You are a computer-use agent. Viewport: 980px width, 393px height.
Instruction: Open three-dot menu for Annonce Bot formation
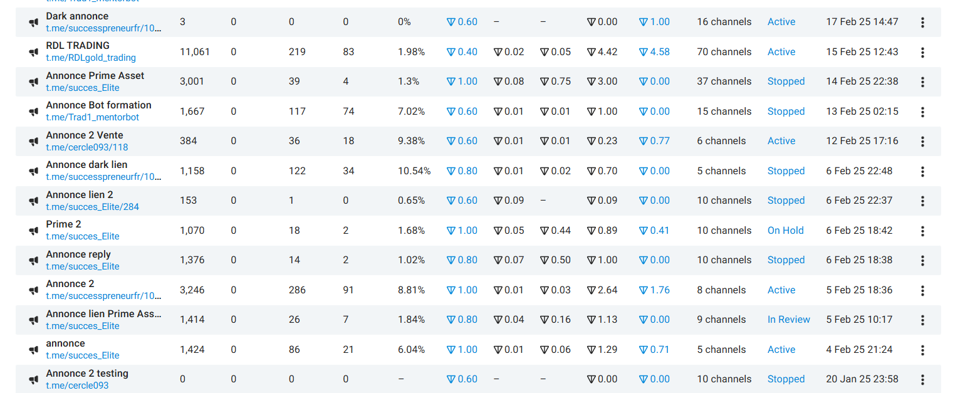[x=922, y=112]
